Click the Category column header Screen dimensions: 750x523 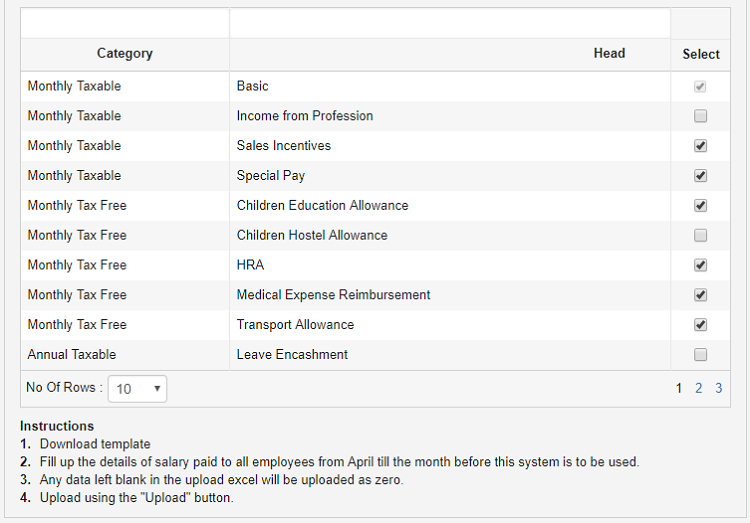pyautogui.click(x=125, y=54)
